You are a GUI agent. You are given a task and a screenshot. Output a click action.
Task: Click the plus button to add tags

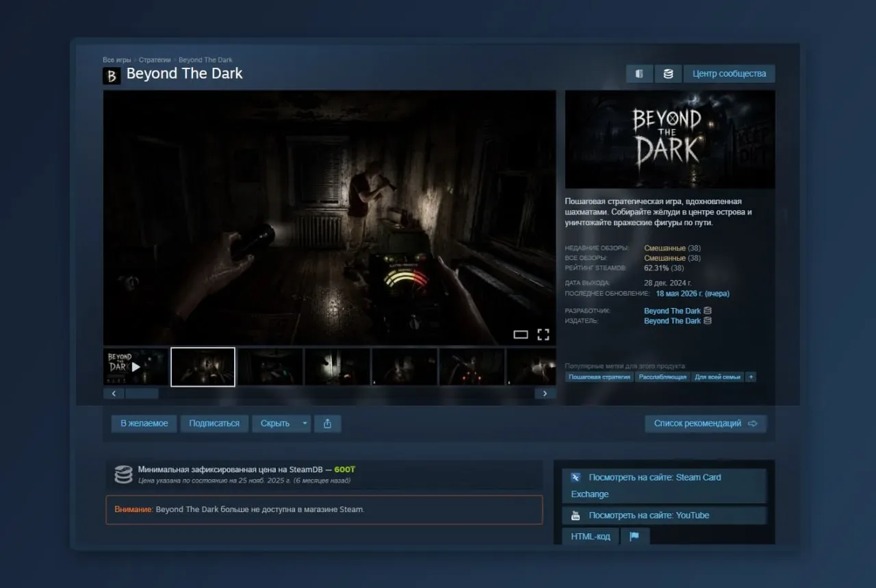(x=751, y=377)
